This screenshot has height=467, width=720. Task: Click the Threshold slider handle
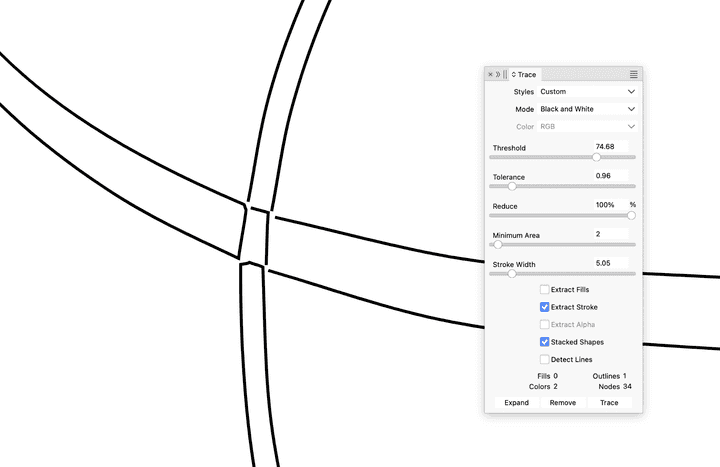point(596,157)
